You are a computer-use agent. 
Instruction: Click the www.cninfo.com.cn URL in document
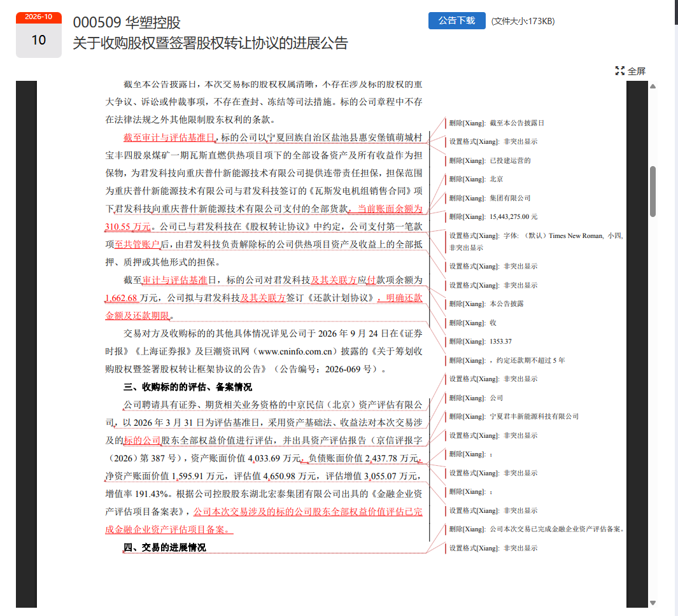pyautogui.click(x=295, y=351)
